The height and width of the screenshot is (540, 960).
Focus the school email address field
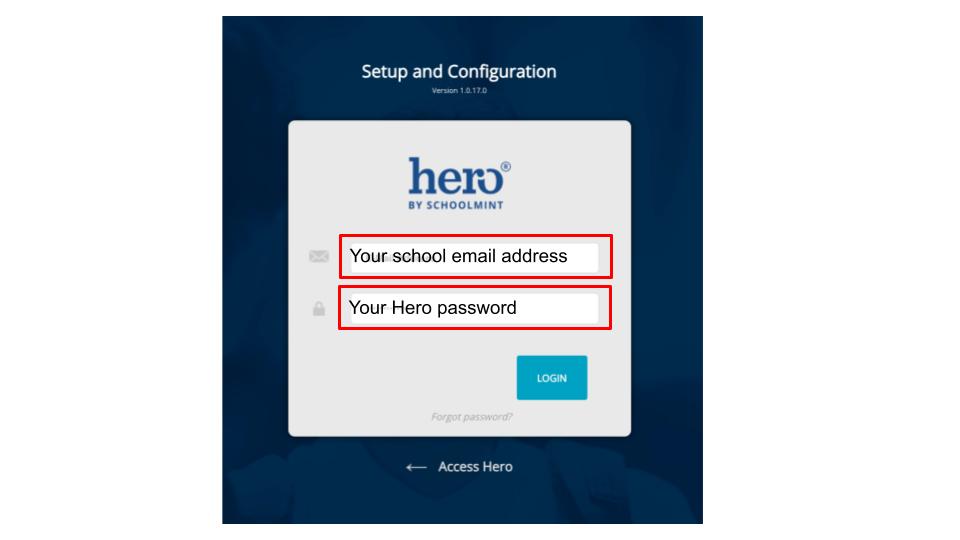click(x=474, y=257)
